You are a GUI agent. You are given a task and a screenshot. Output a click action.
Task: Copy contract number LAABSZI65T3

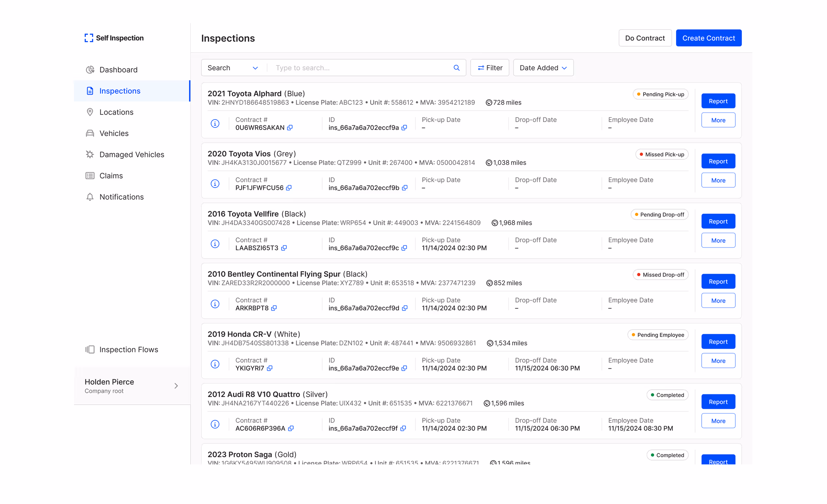(284, 248)
